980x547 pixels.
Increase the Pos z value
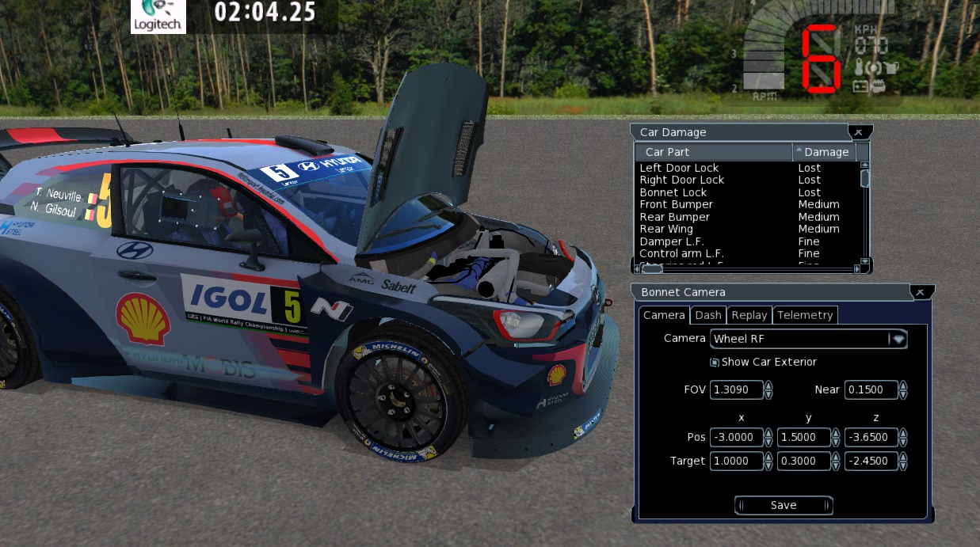tap(903, 433)
